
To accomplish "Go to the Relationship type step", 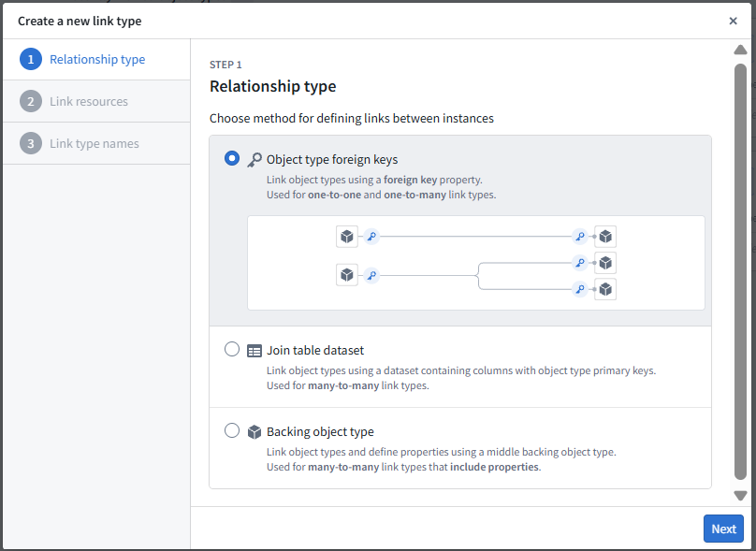I will pos(96,60).
